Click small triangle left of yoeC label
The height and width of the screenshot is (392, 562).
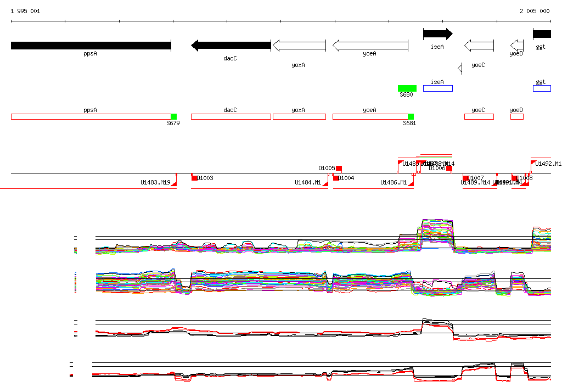460,68
